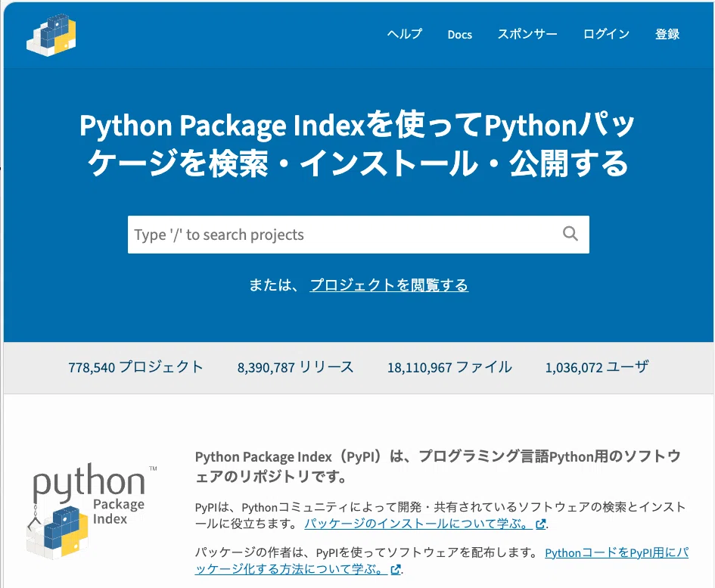
Task: Click 登録 to register an account
Action: (667, 34)
